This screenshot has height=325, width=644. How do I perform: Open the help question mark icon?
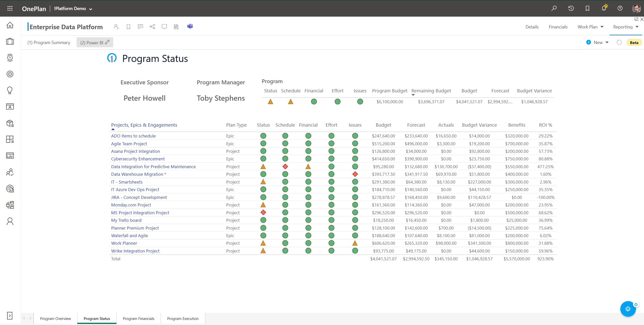[x=620, y=8]
